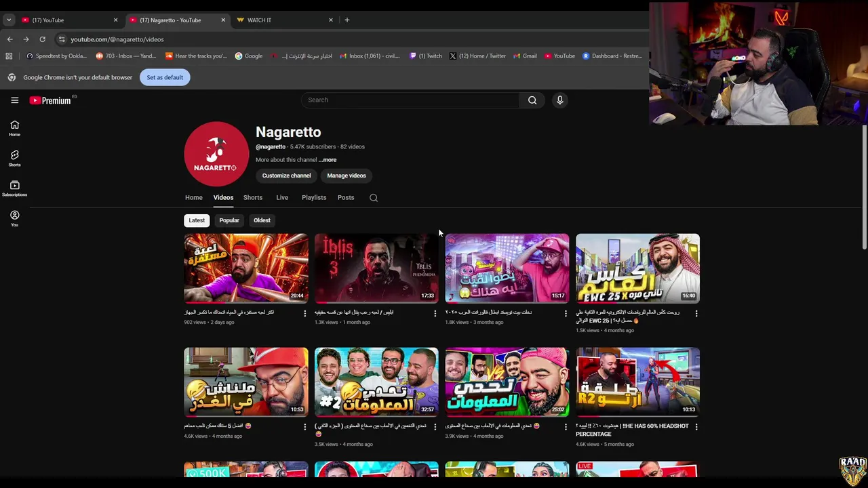Open Subscriptions in the sidebar
The image size is (868, 488).
coord(14,188)
